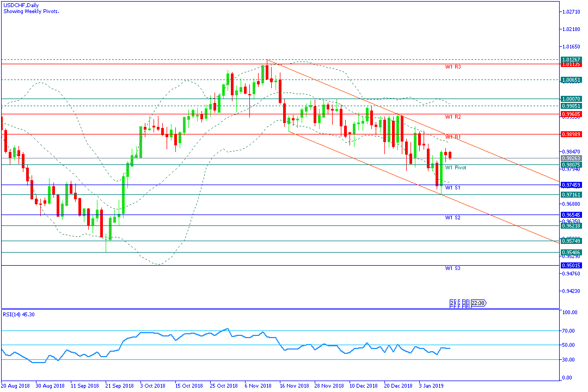Image resolution: width=588 pixels, height=392 pixels.
Task: Click the 20 Dec 2018 date label
Action: [x=398, y=385]
